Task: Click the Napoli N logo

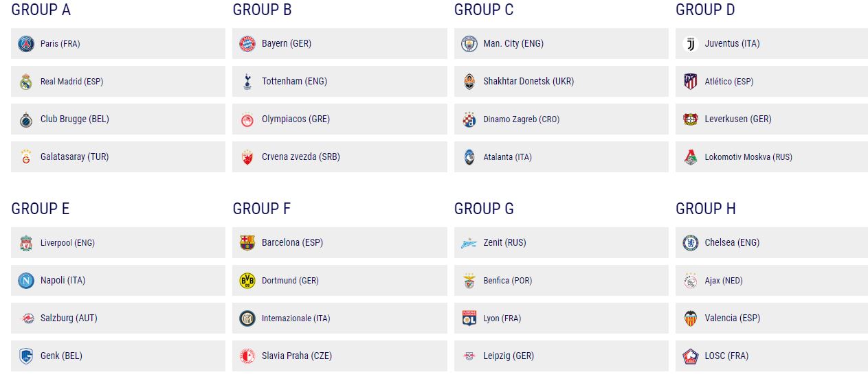Action: click(x=25, y=281)
